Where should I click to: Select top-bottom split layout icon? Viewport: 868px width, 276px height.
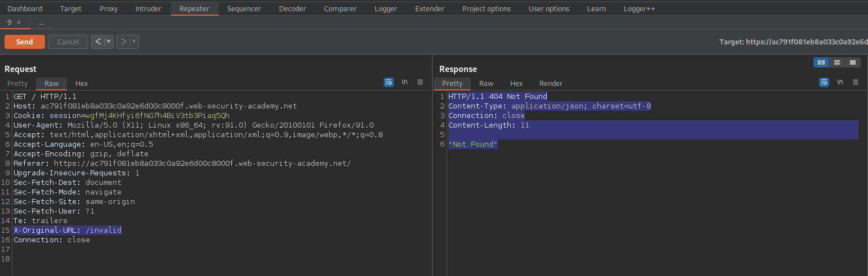click(x=837, y=62)
